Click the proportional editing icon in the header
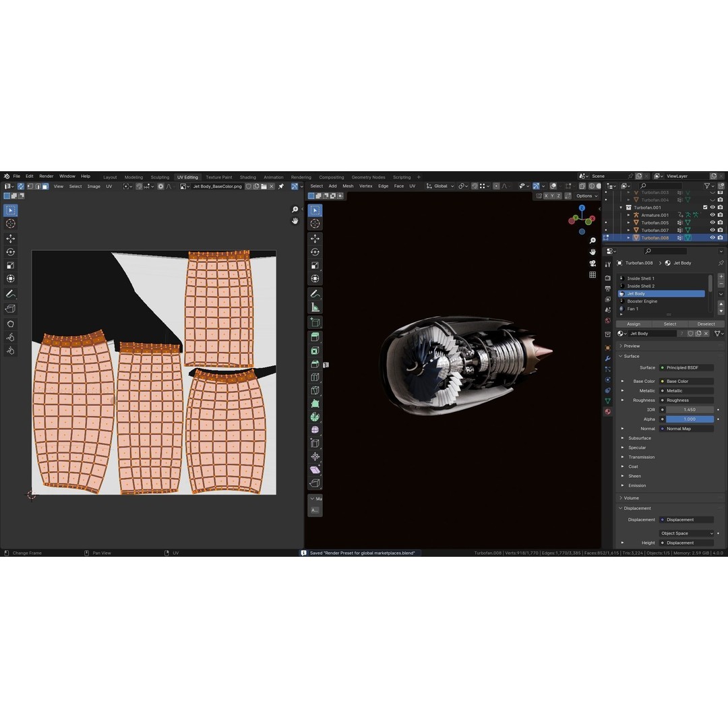The height and width of the screenshot is (728, 728). 496,186
